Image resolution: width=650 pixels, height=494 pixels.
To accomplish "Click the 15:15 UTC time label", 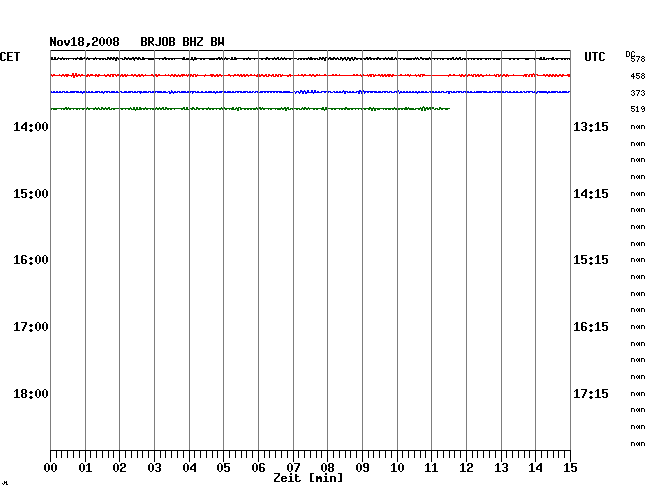I will (591, 260).
